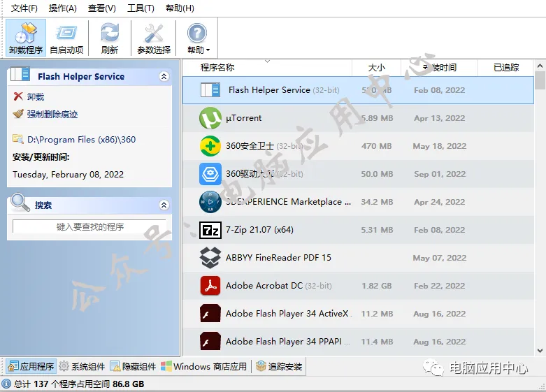Click the 470 MB size cell
Image resolution: width=546 pixels, height=392 pixels.
coord(376,146)
